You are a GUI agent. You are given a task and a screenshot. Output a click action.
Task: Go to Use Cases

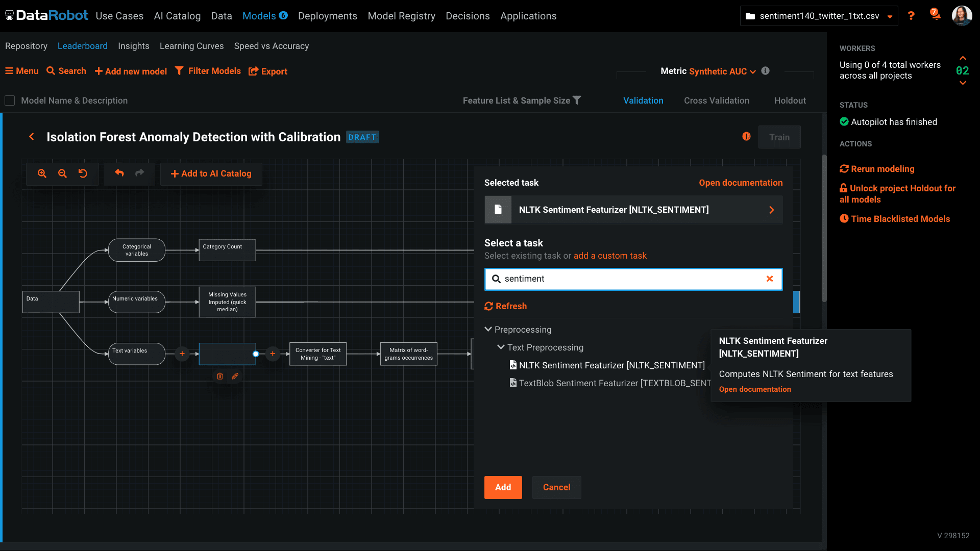(x=119, y=16)
